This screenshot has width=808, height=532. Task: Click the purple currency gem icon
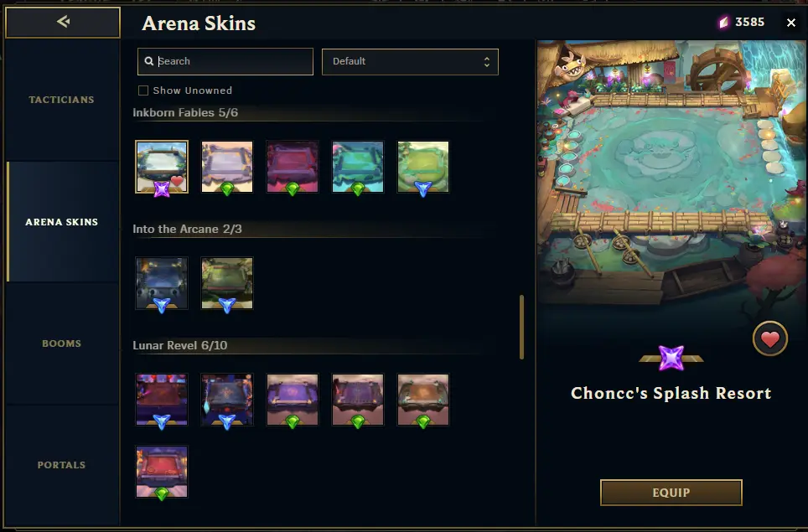click(x=724, y=22)
